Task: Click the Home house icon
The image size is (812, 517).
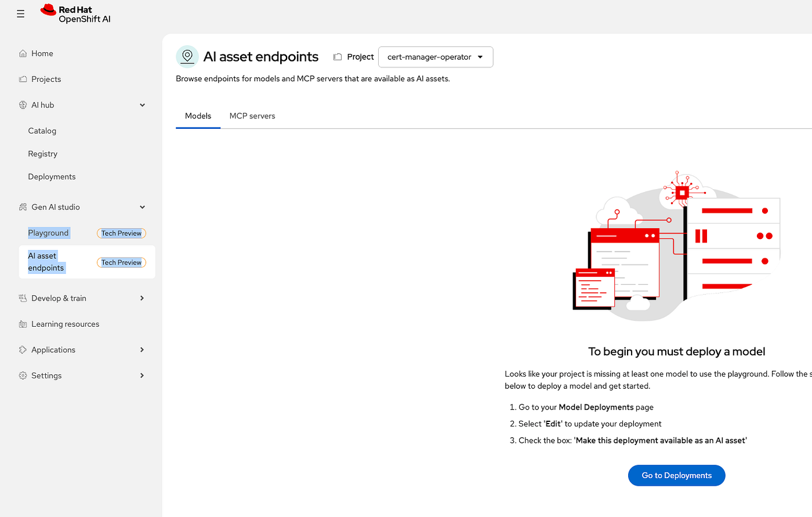Action: (23, 53)
